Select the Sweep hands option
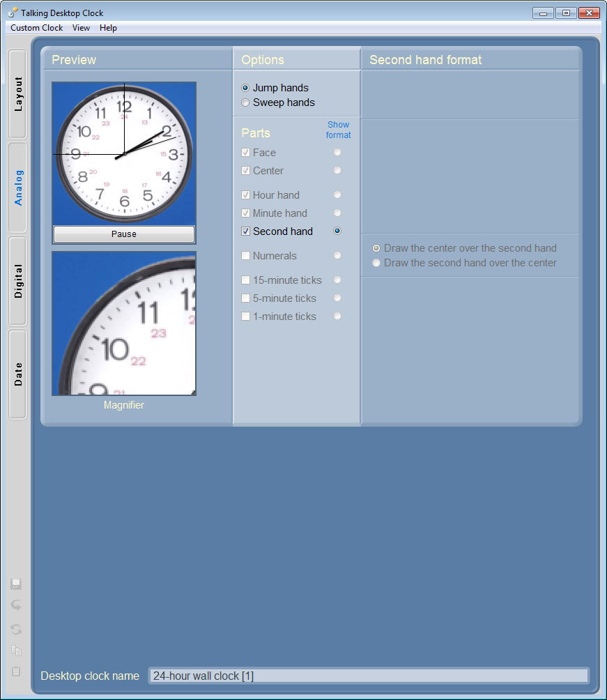 pyautogui.click(x=245, y=102)
